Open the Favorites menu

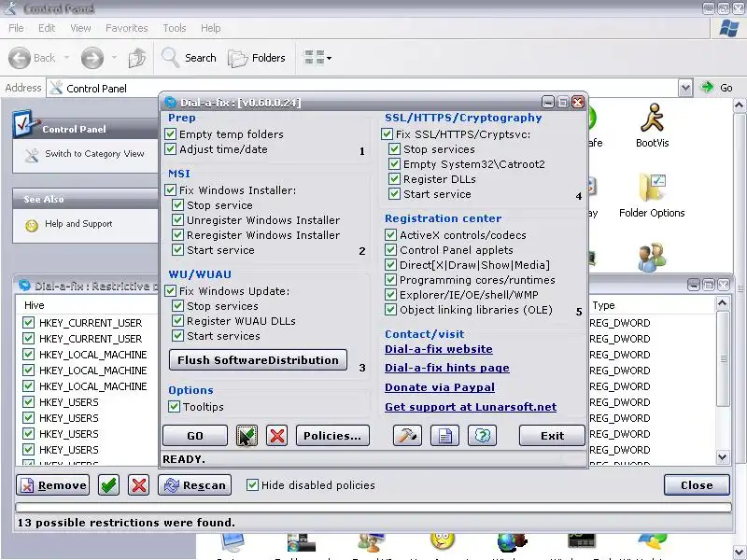[x=127, y=28]
